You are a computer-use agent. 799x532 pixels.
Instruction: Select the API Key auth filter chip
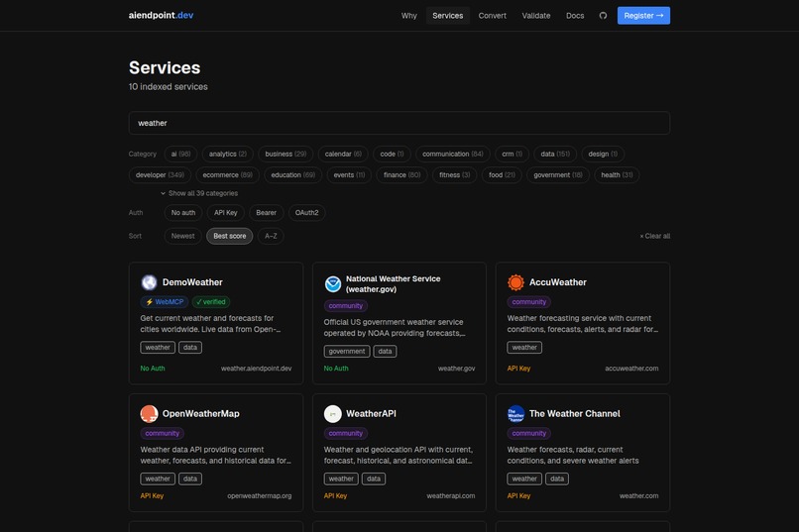(225, 213)
